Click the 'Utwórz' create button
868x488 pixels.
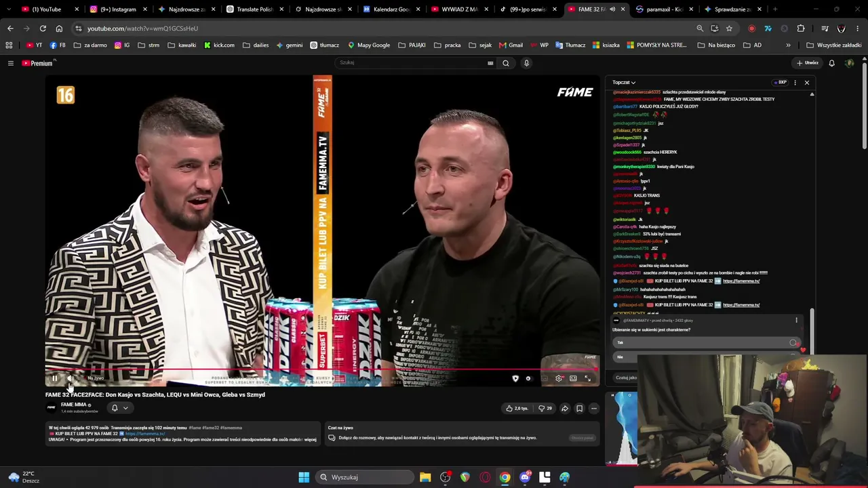tap(808, 63)
